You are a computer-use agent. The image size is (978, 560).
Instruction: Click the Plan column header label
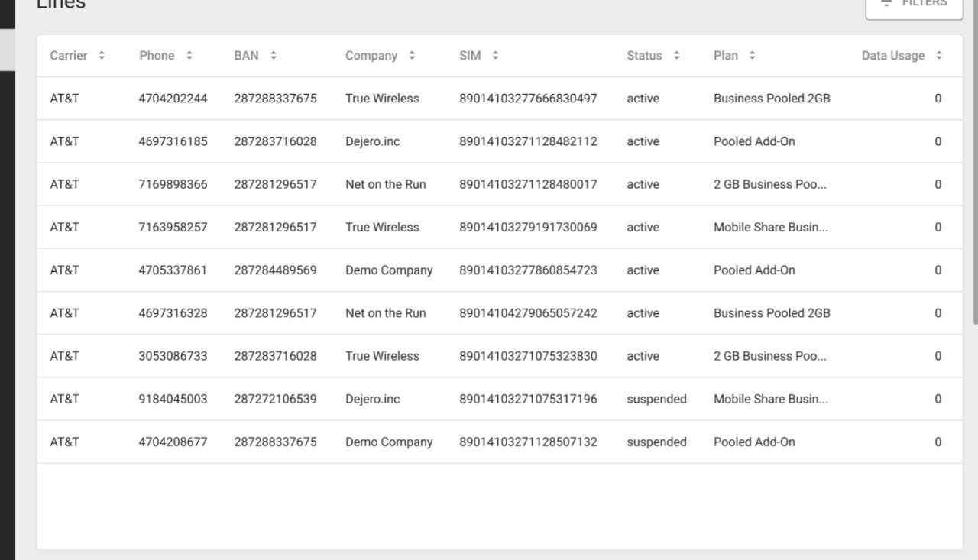tap(726, 56)
